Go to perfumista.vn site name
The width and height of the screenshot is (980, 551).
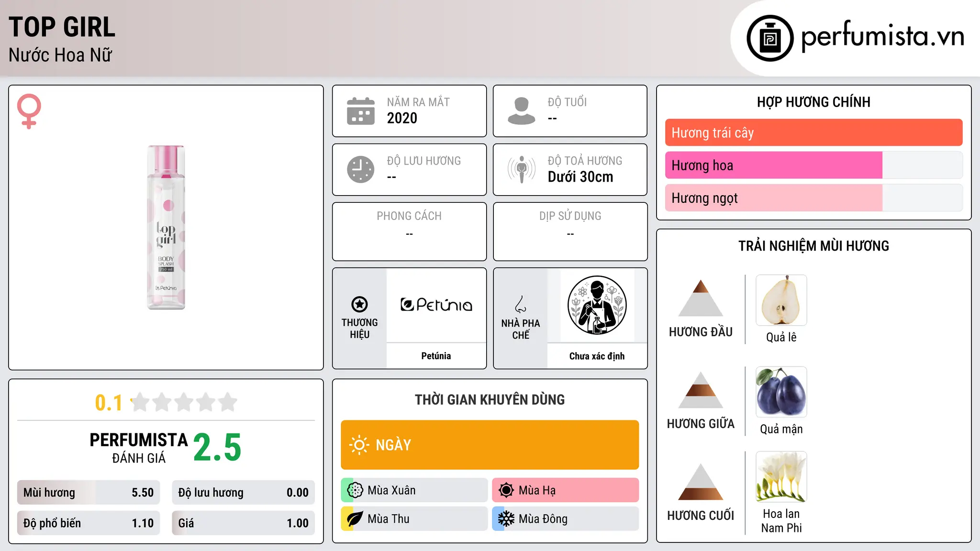(882, 37)
